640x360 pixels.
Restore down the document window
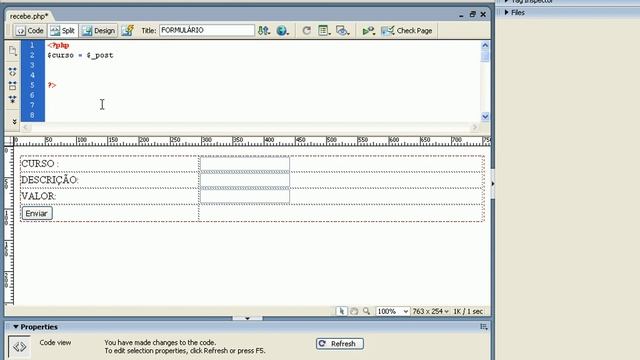[x=473, y=14]
